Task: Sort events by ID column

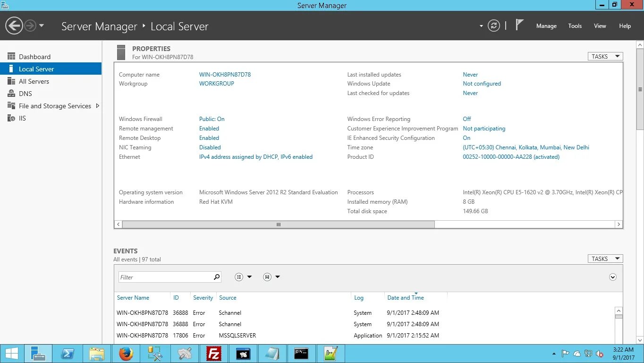Action: [176, 298]
